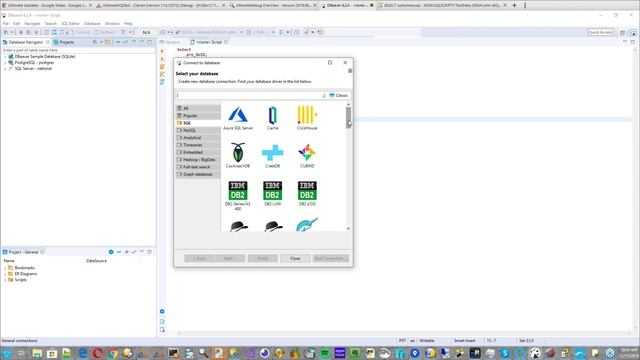Click the Quick Access box
640x360 pixels.
point(600,32)
